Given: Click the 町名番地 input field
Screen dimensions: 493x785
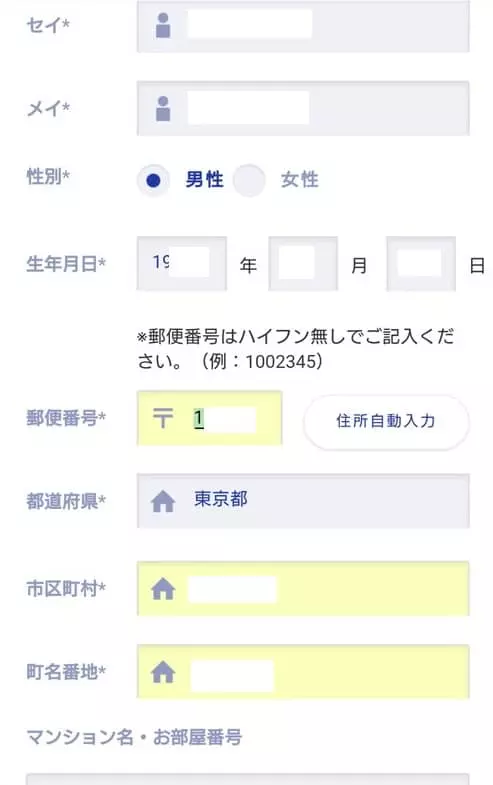Looking at the screenshot, I should point(303,672).
